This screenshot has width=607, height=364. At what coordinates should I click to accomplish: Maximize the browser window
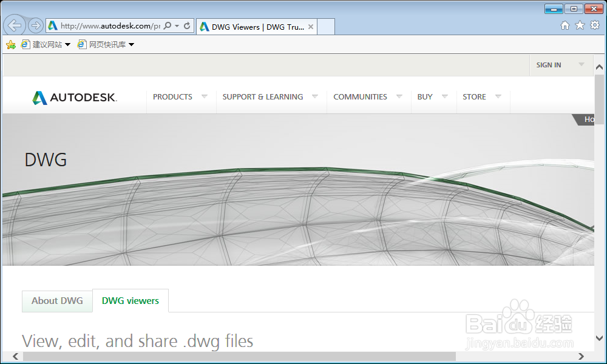click(x=574, y=8)
